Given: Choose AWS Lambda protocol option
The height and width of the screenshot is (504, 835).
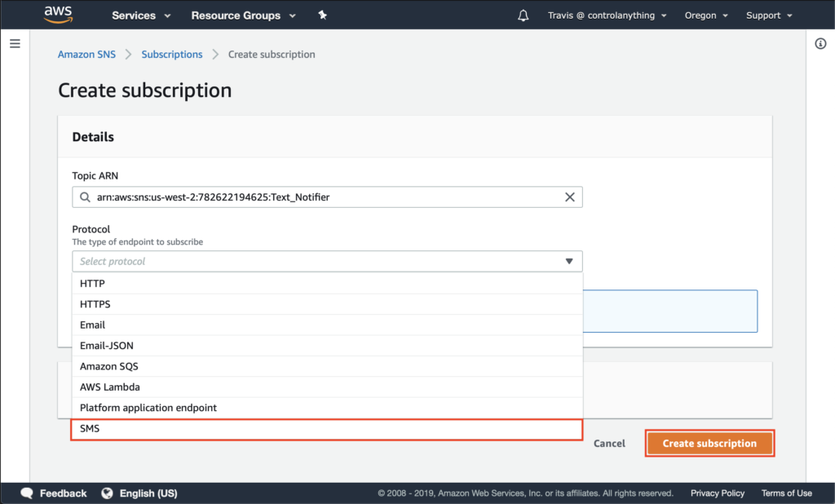Looking at the screenshot, I should pyautogui.click(x=327, y=387).
